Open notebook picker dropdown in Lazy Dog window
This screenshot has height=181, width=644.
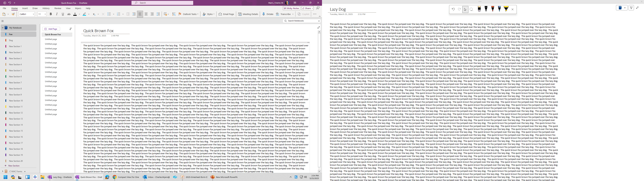[622, 8]
